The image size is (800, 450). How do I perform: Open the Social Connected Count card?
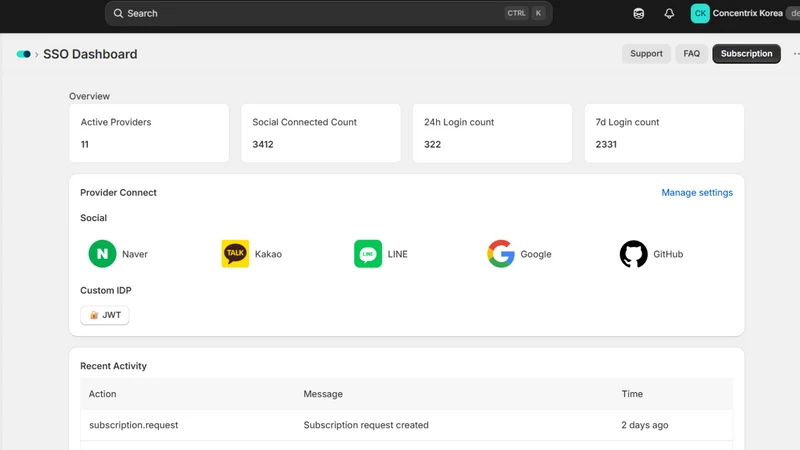point(320,133)
